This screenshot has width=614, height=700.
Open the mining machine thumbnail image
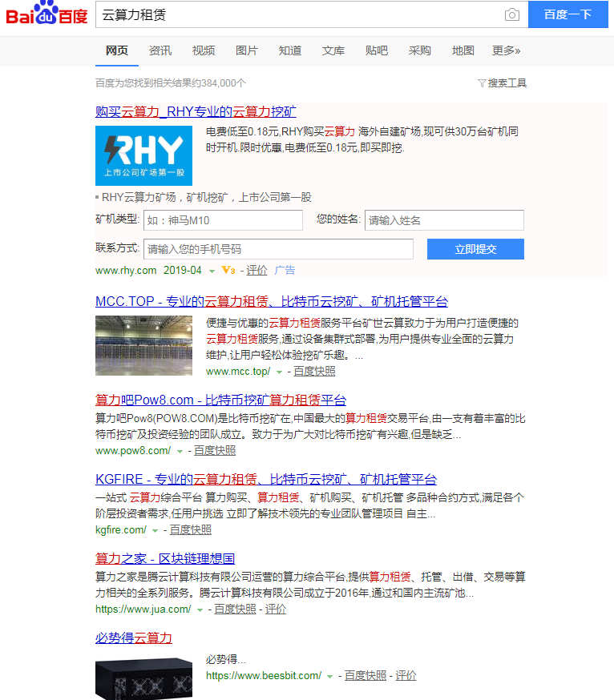click(x=144, y=678)
